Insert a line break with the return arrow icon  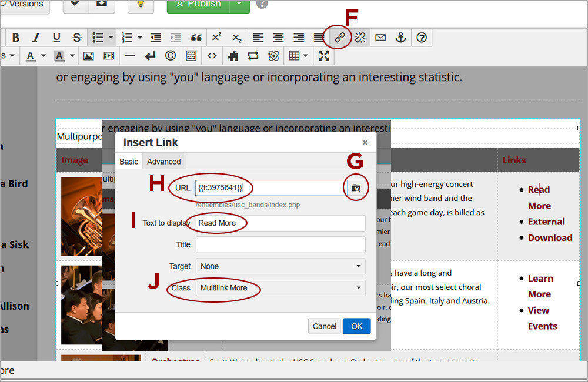150,56
